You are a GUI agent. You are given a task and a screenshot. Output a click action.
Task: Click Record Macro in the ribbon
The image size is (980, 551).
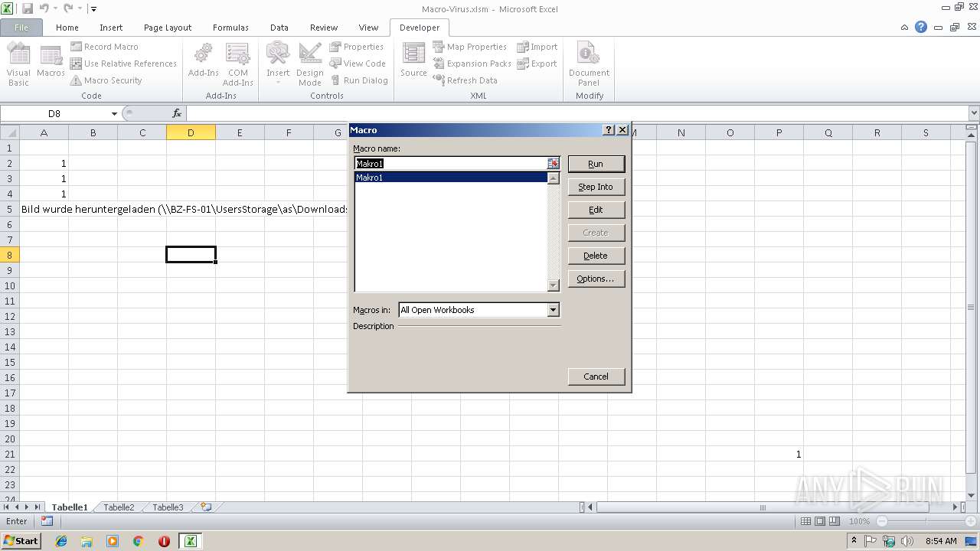pos(104,47)
